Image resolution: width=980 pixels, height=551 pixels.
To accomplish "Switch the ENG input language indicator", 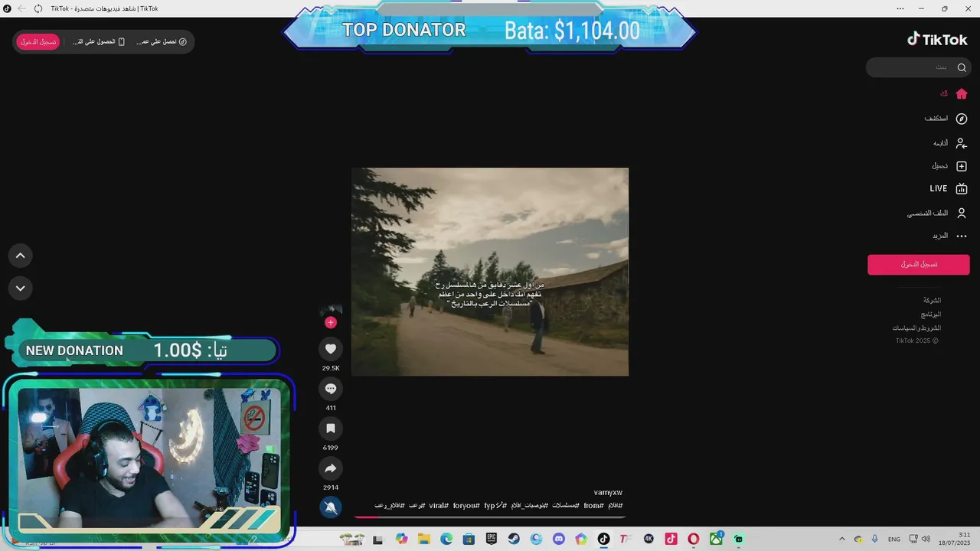I will point(893,540).
